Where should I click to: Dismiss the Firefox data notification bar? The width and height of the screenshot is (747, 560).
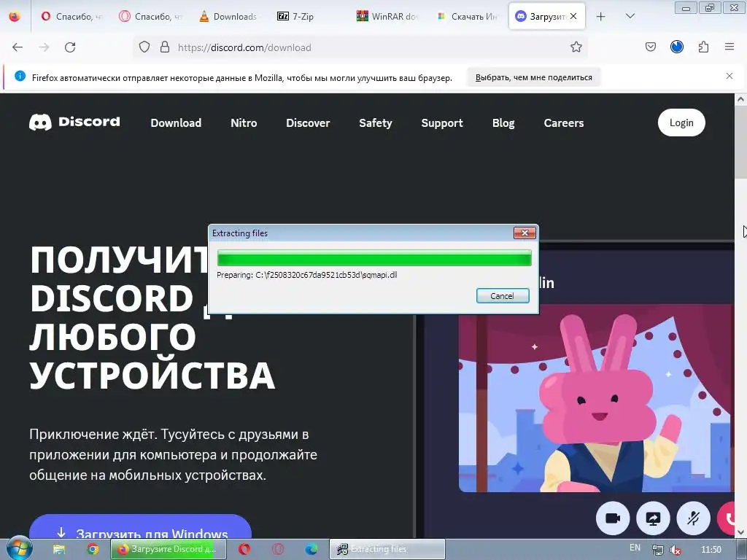(x=729, y=76)
